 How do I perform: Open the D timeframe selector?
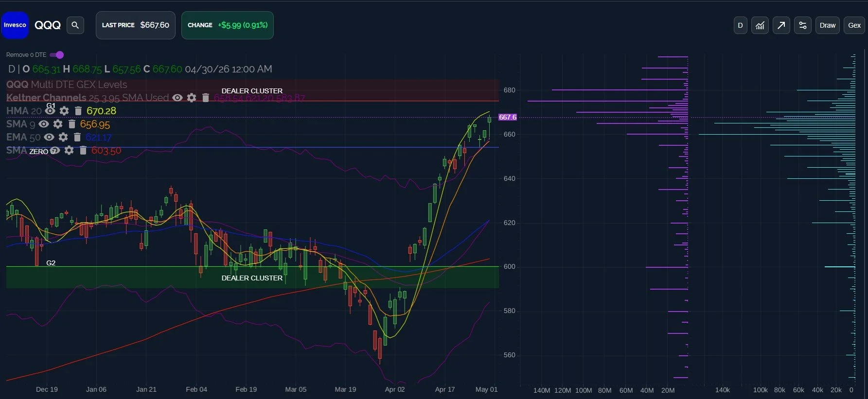740,25
